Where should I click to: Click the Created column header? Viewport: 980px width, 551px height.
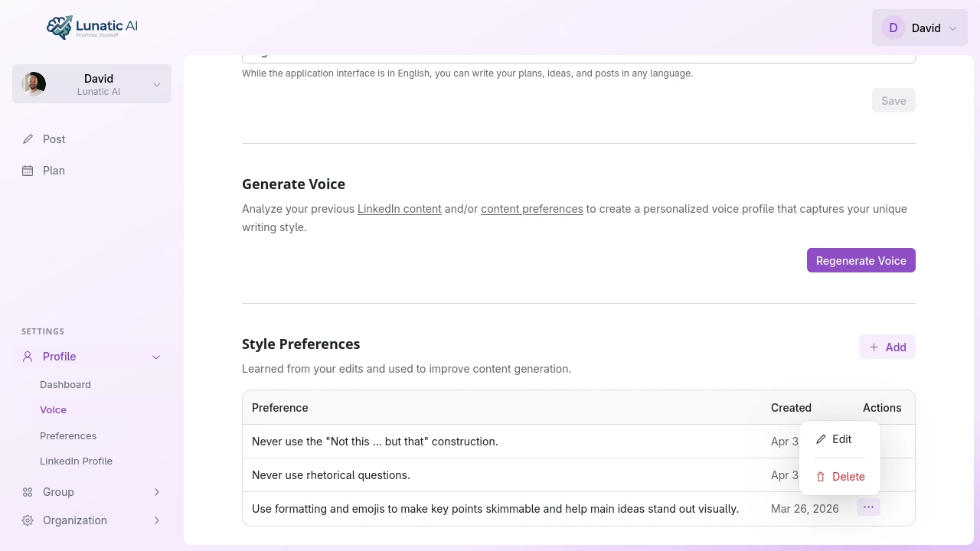point(791,408)
